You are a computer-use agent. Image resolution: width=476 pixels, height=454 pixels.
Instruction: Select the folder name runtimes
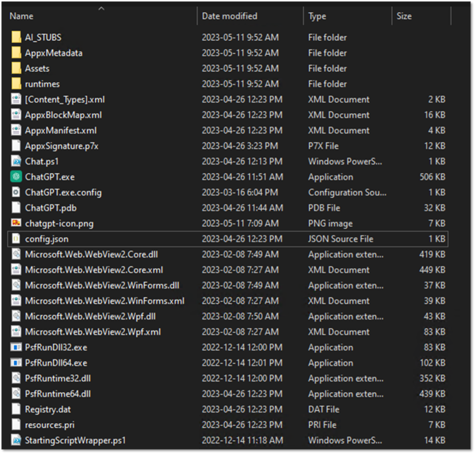pos(42,84)
